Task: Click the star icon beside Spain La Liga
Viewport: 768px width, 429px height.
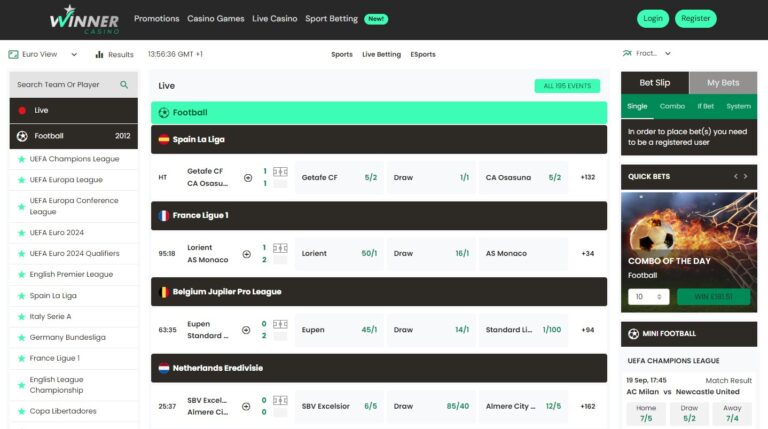Action: tap(21, 296)
